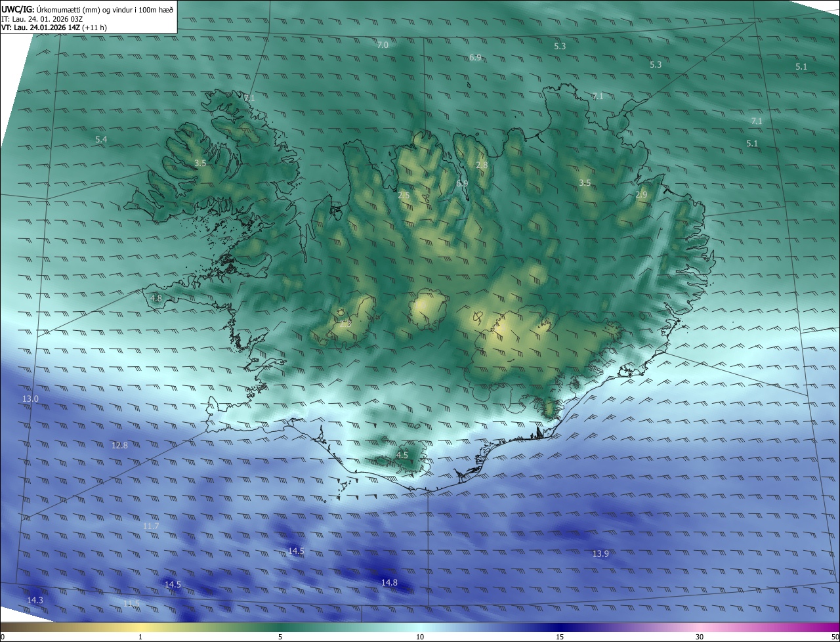Click the 2.9 value label on the map
Image resolution: width=840 pixels, height=642 pixels.
[641, 195]
